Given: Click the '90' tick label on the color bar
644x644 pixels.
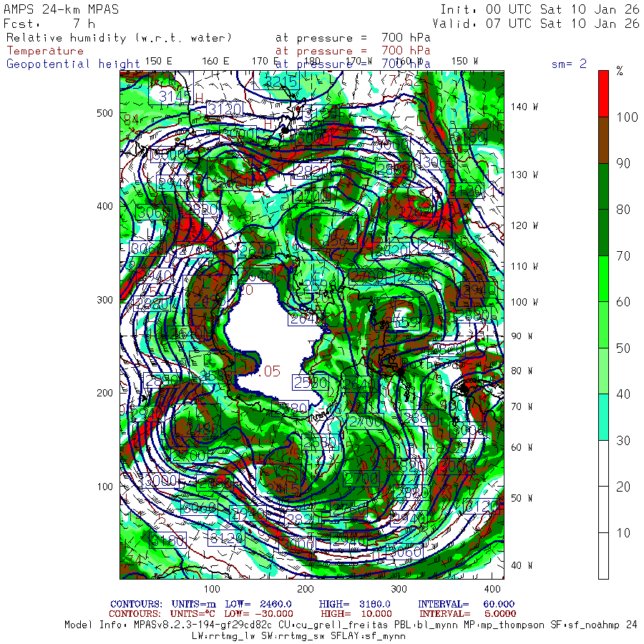Looking at the screenshot, I should [x=623, y=163].
